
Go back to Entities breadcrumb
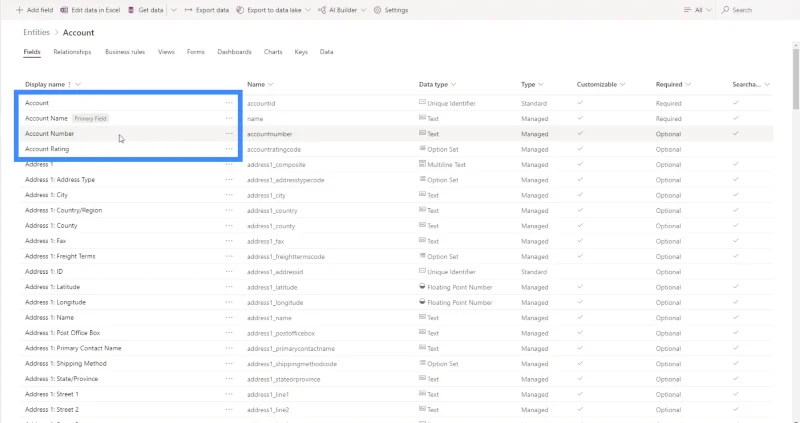pyautogui.click(x=36, y=32)
